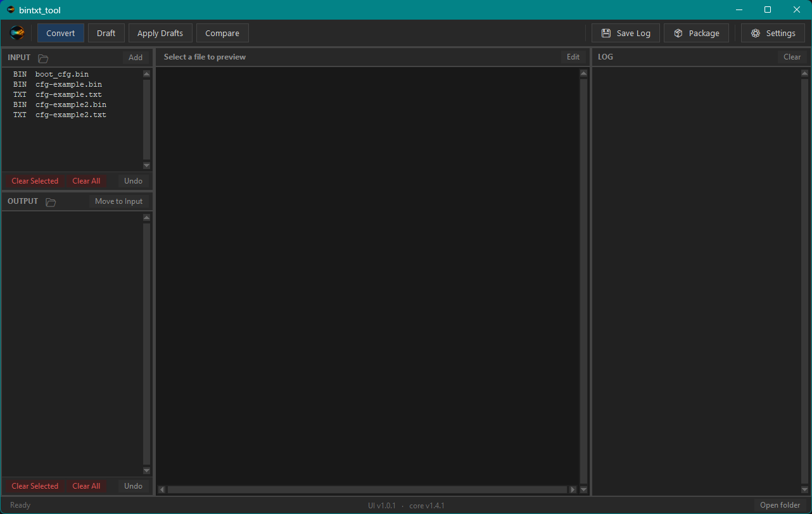Click the INPUT list scroll-down arrow
The height and width of the screenshot is (514, 812).
coord(146,165)
